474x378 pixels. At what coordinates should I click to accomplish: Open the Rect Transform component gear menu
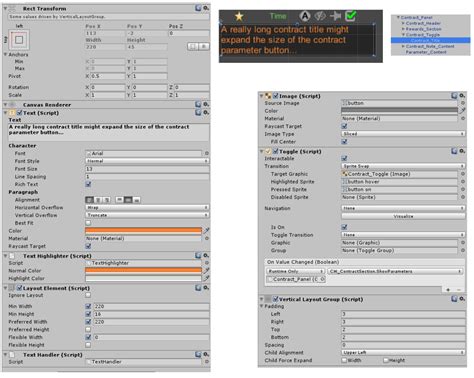206,8
